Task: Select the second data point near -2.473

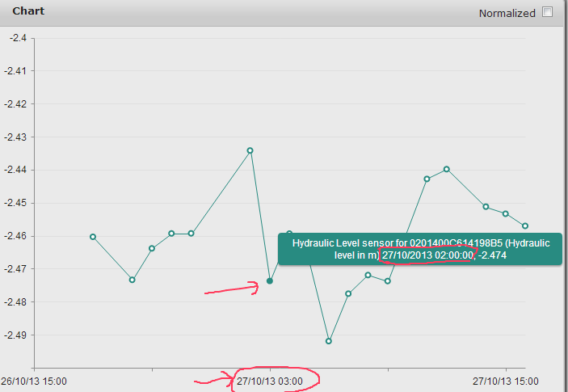Action: coord(133,280)
